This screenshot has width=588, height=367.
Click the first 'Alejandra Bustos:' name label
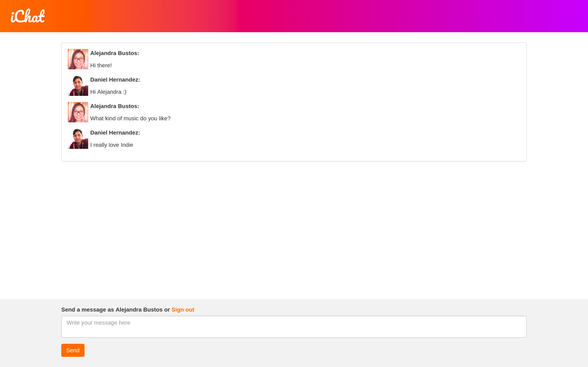click(115, 53)
